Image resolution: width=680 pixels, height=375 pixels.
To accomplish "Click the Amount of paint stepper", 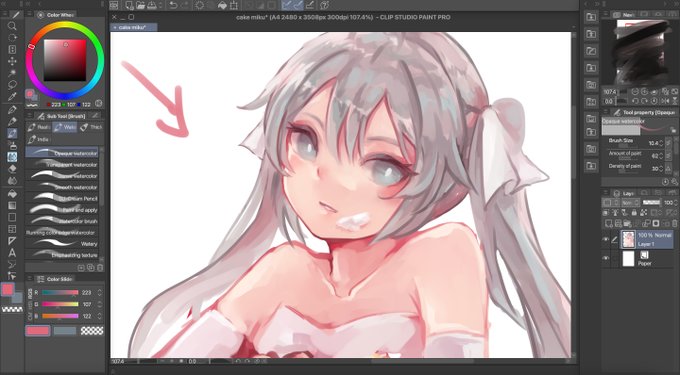I will (662, 155).
